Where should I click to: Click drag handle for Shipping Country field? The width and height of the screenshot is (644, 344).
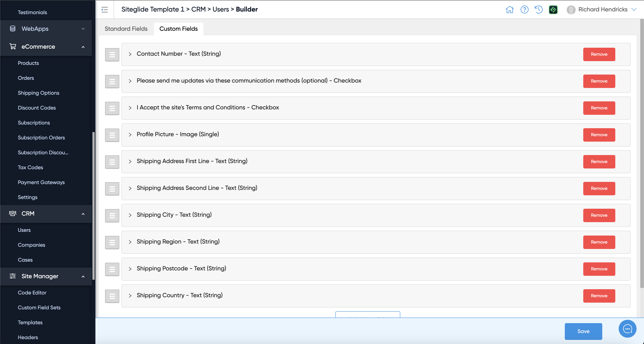(x=112, y=296)
